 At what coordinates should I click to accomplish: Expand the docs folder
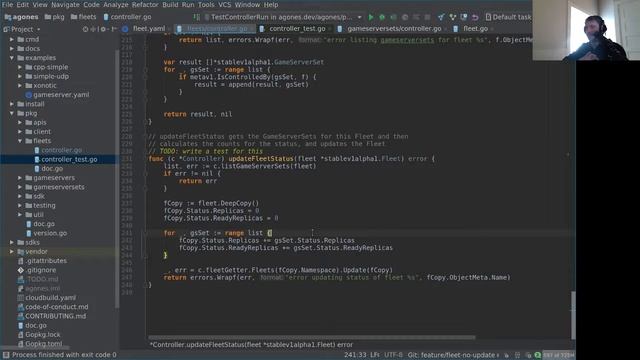12,49
